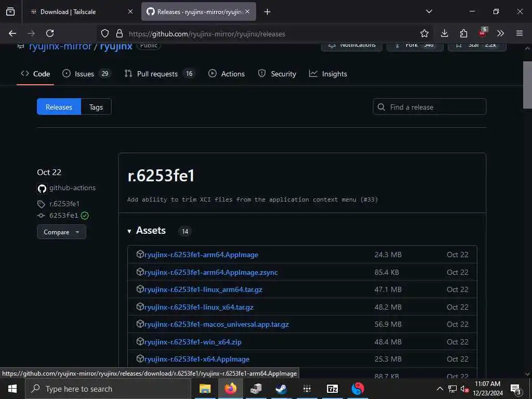Click the 56.9 MB size text
The width and height of the screenshot is (532, 399).
(x=388, y=324)
